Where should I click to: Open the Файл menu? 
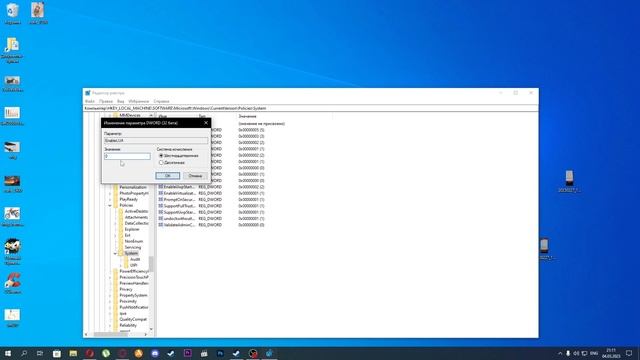click(x=90, y=101)
